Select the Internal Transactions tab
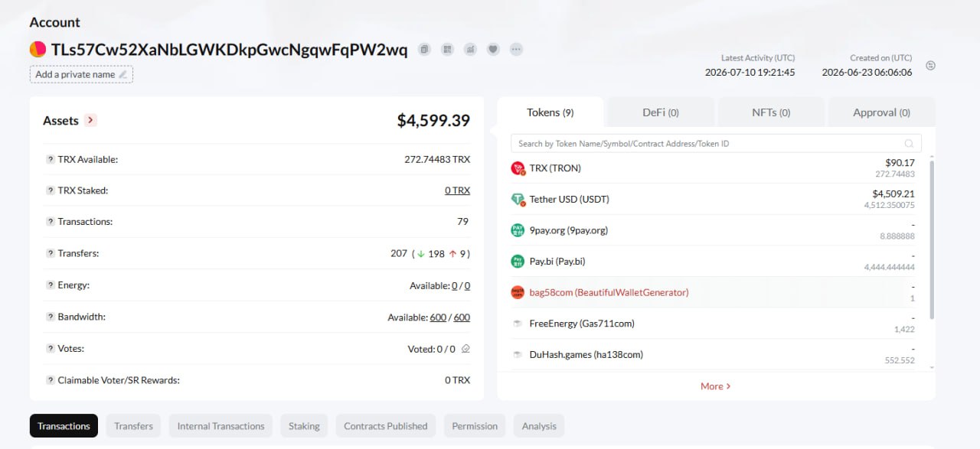 pyautogui.click(x=220, y=426)
